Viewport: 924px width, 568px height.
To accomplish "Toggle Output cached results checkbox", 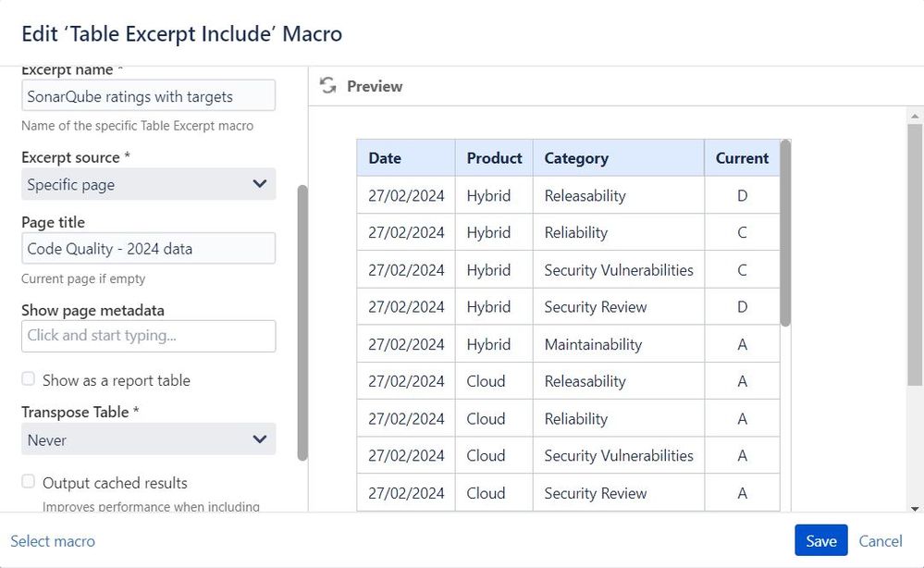I will (29, 482).
